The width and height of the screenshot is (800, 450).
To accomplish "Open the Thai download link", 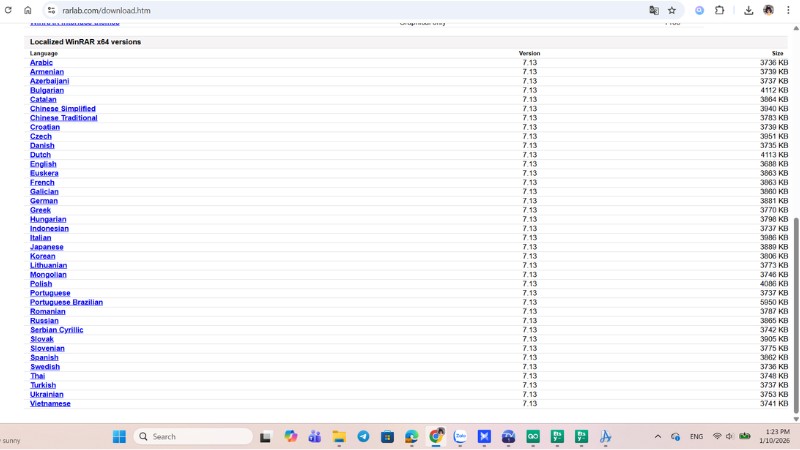I will (37, 376).
